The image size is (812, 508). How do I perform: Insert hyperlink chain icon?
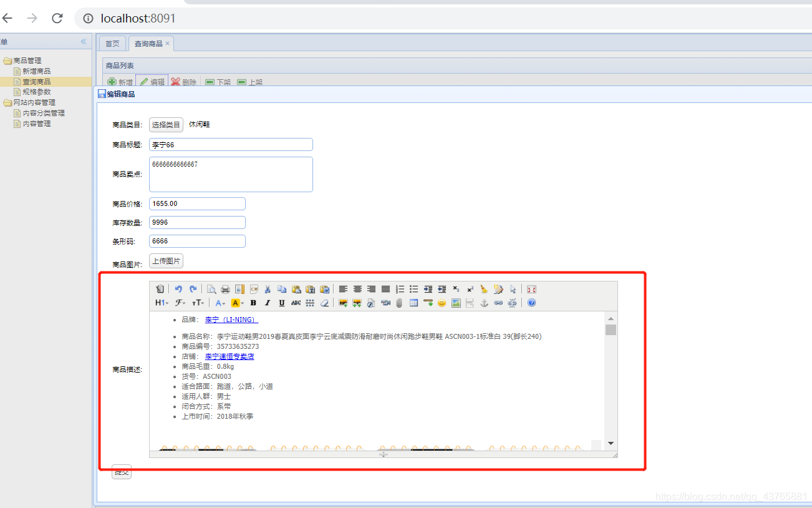(x=498, y=303)
